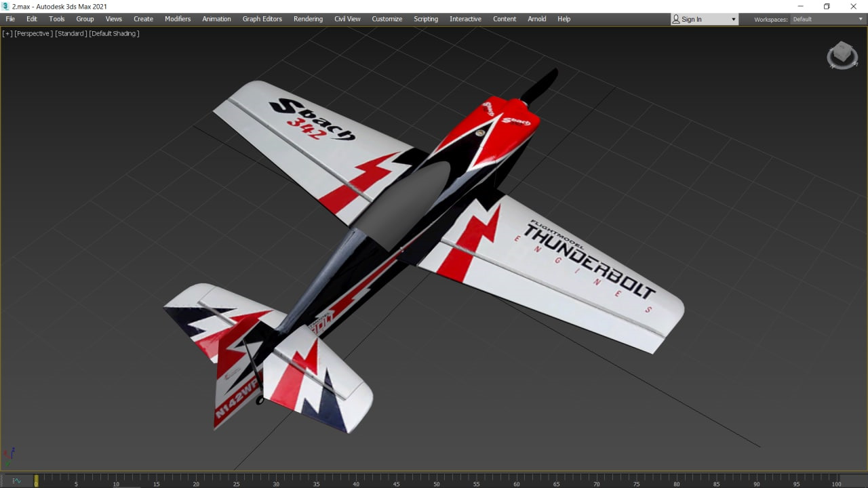Open the viewport [+] general menu

[7, 33]
